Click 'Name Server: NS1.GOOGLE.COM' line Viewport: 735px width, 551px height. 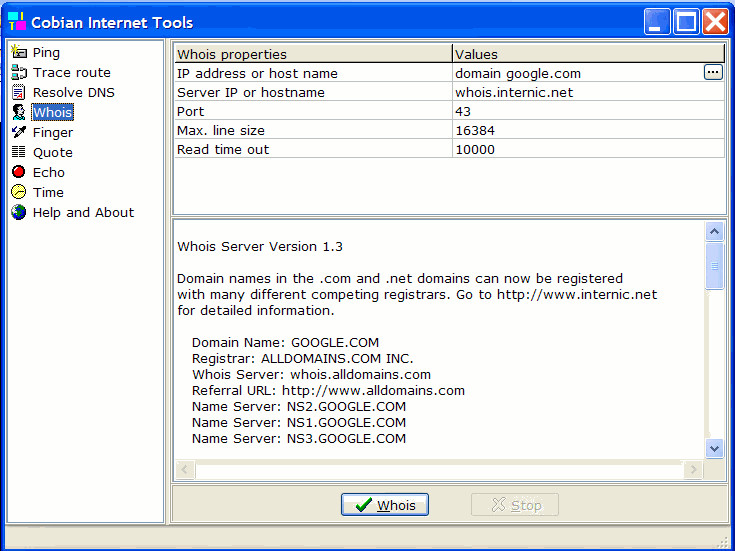click(299, 422)
